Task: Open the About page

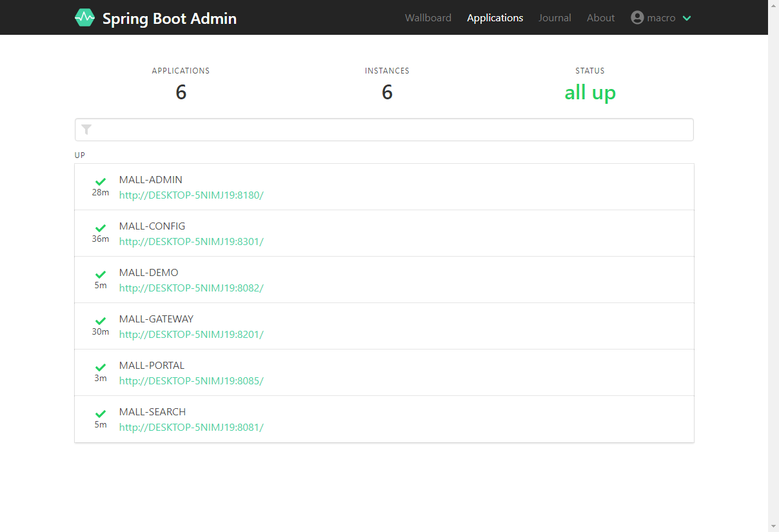Action: point(600,18)
